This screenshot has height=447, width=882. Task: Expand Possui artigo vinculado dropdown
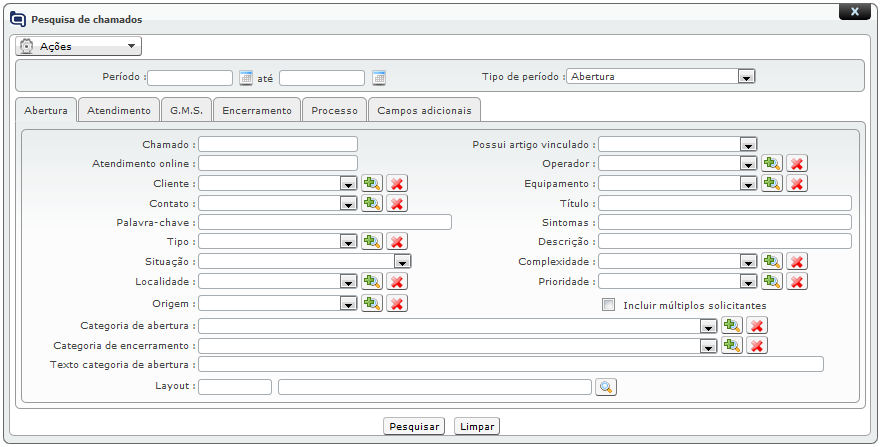(x=748, y=145)
